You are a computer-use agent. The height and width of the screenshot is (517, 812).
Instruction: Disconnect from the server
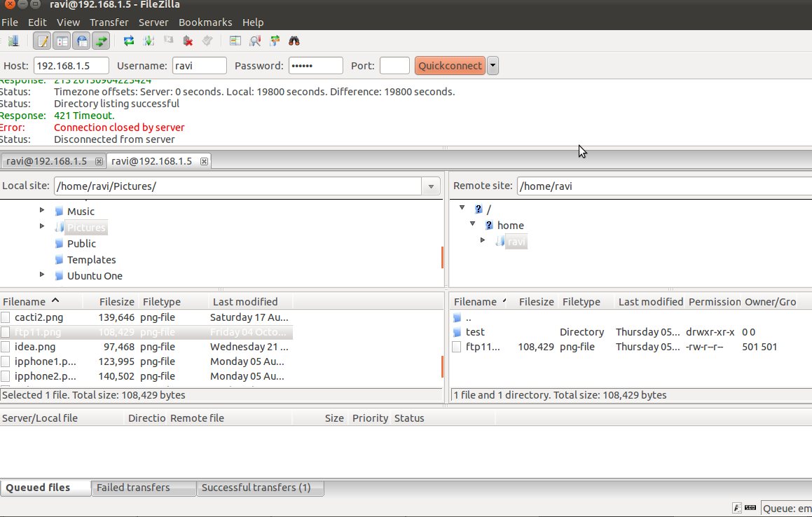(187, 41)
